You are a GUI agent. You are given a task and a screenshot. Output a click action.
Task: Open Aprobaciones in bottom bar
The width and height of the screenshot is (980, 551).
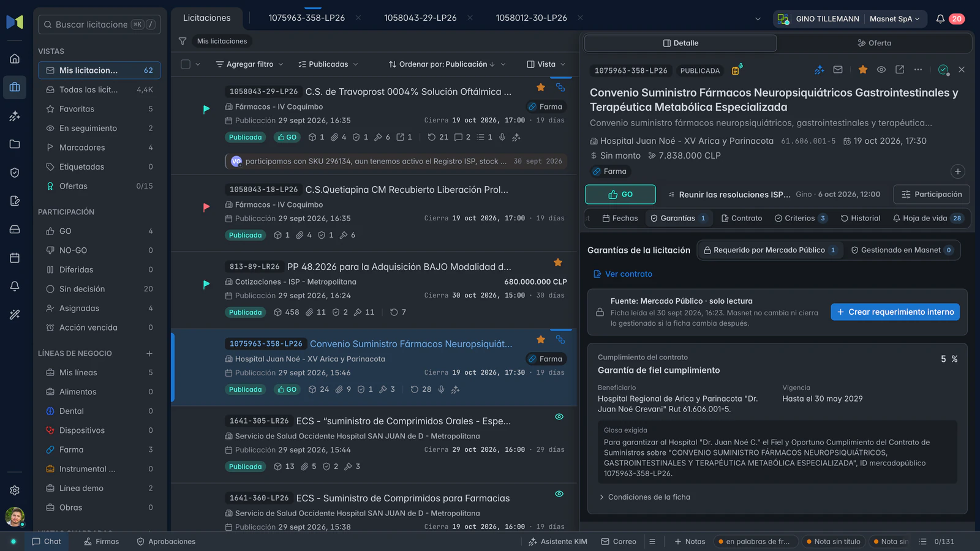tap(165, 541)
